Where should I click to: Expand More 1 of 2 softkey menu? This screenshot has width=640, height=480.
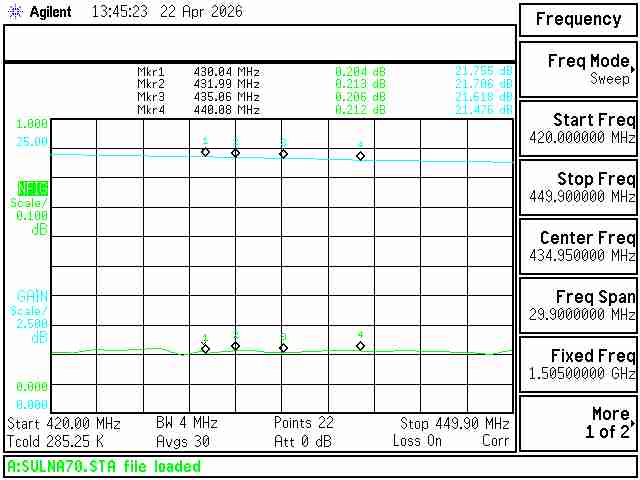[x=578, y=423]
